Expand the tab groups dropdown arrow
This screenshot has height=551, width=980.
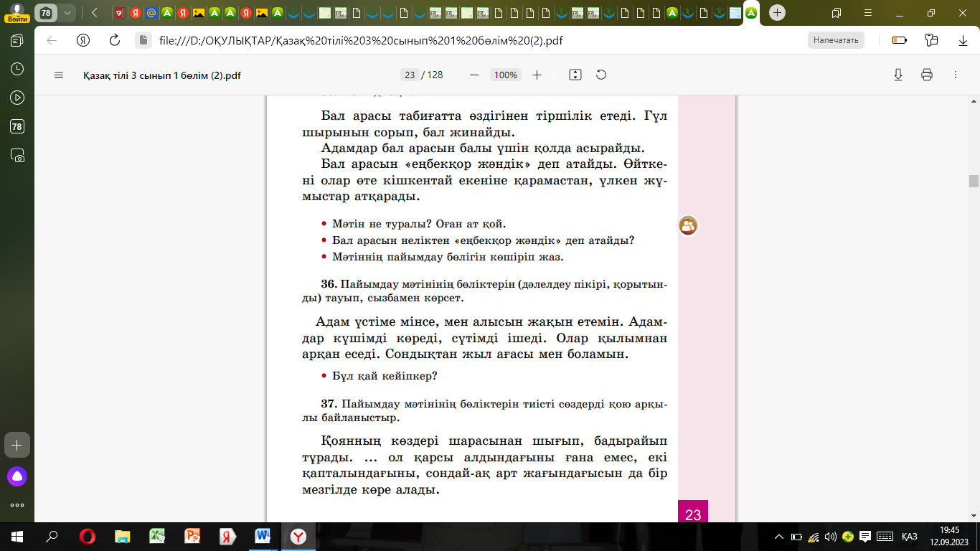coord(67,12)
